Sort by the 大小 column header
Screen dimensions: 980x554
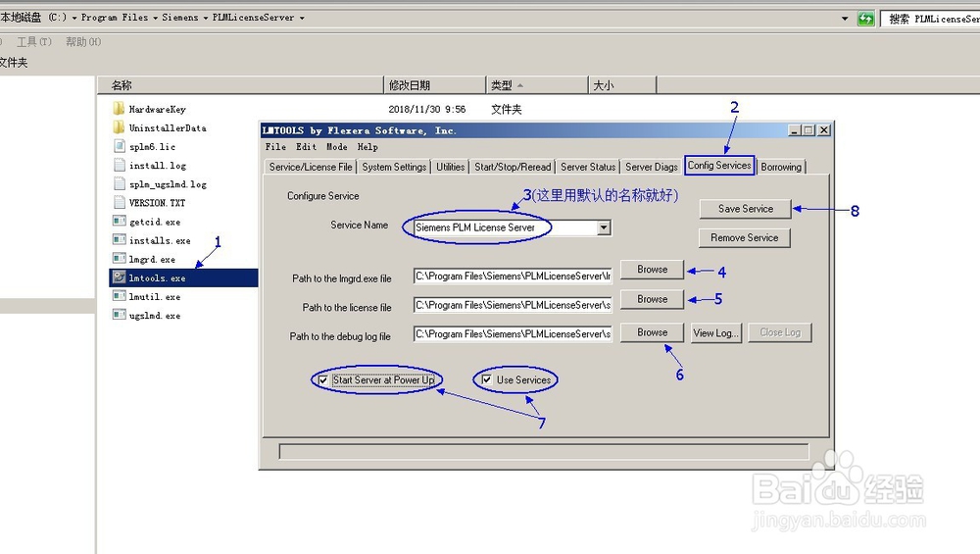[x=622, y=85]
